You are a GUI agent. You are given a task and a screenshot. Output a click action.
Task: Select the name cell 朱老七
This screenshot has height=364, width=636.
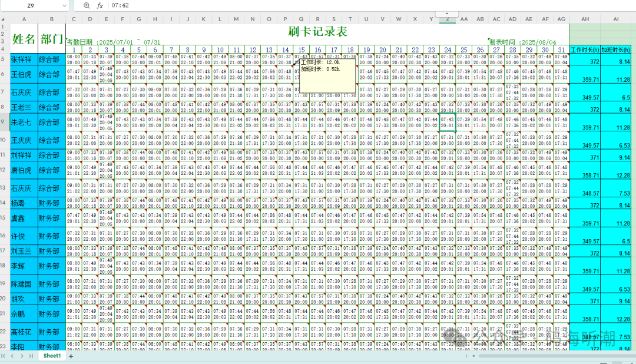(24, 122)
